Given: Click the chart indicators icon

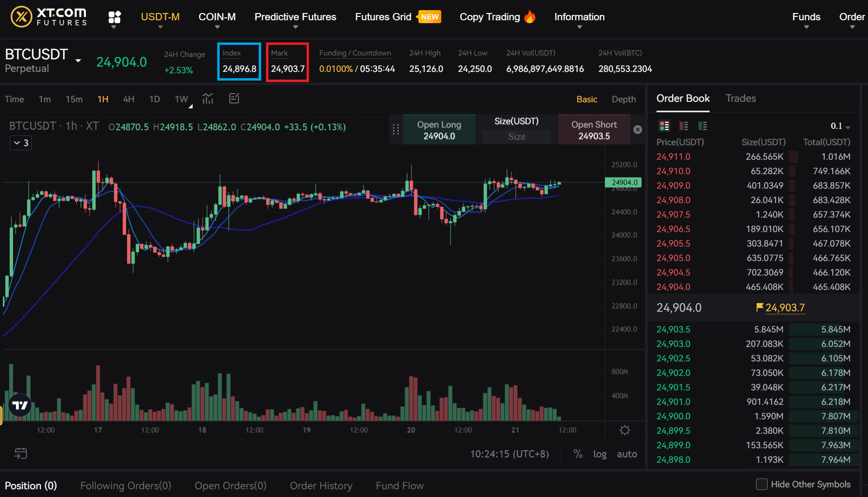Looking at the screenshot, I should point(208,99).
